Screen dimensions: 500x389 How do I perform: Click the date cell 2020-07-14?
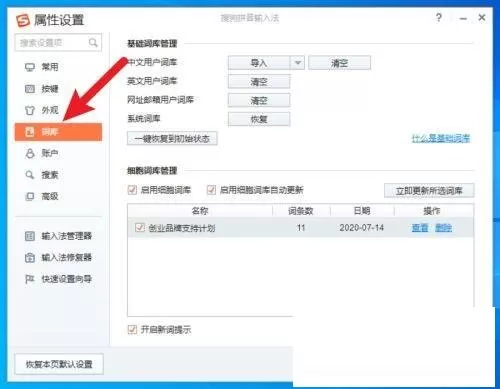[x=362, y=228]
